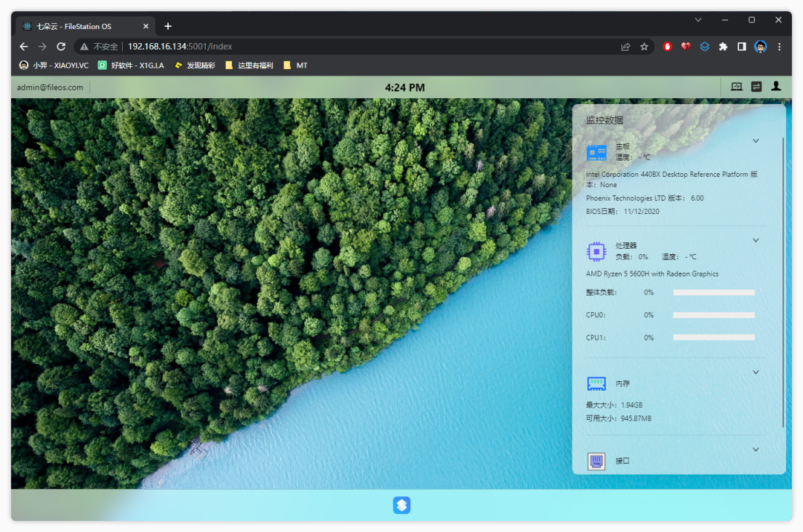
Task: Close the FileStation OS tab
Action: [x=146, y=26]
